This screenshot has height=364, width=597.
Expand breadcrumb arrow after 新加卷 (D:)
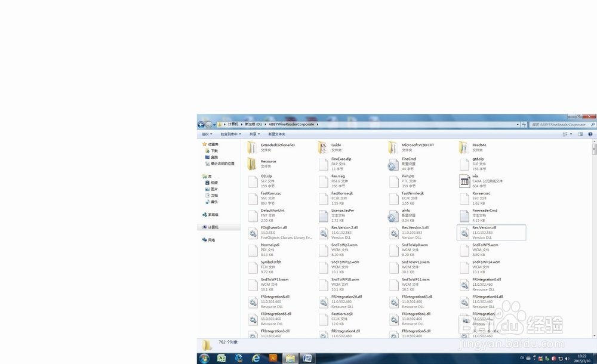pyautogui.click(x=265, y=125)
